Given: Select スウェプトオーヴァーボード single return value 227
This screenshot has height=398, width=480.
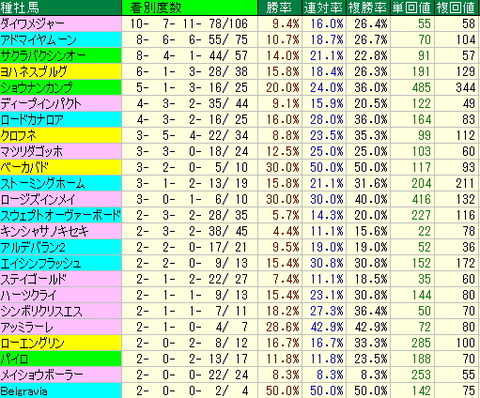Looking at the screenshot, I should pyautogui.click(x=421, y=216).
